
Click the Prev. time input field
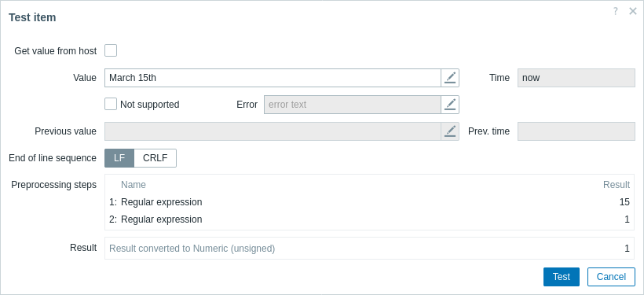click(x=576, y=131)
